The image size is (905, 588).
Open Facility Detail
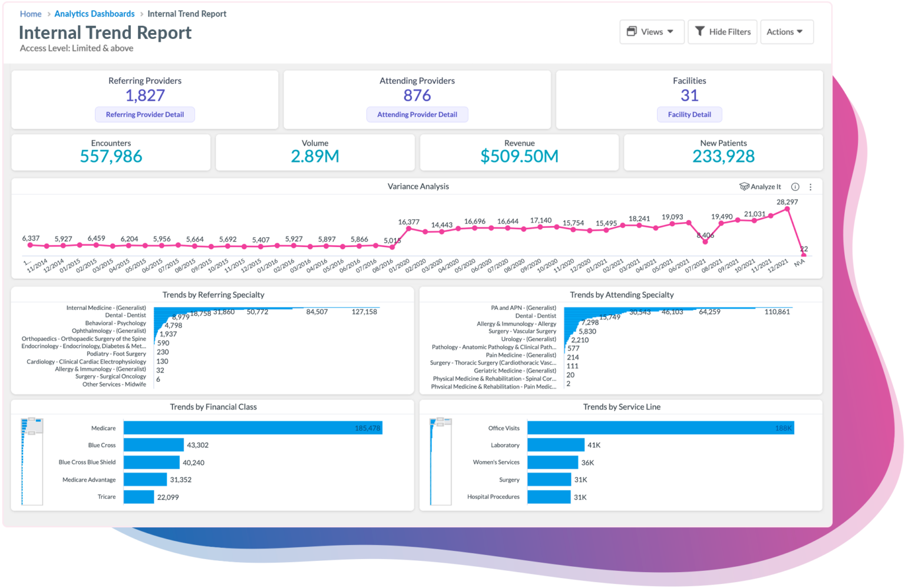(x=689, y=114)
